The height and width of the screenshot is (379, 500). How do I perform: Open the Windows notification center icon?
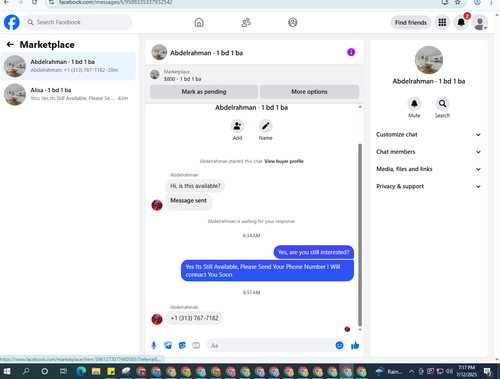point(488,371)
